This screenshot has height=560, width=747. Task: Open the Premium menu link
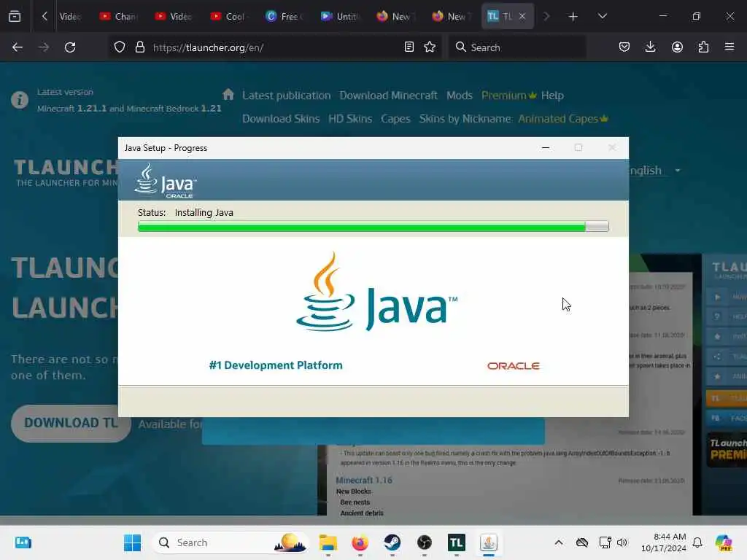[x=508, y=96]
